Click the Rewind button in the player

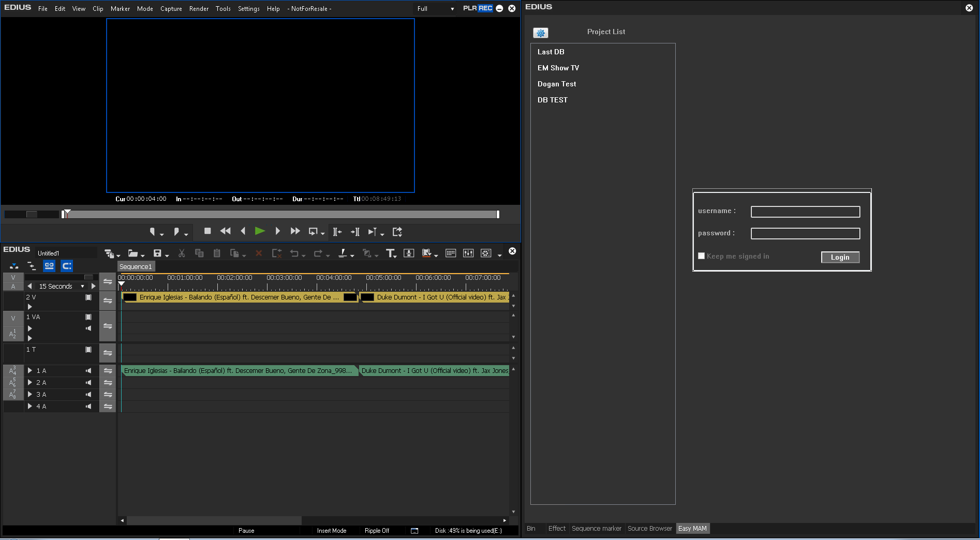pyautogui.click(x=225, y=231)
